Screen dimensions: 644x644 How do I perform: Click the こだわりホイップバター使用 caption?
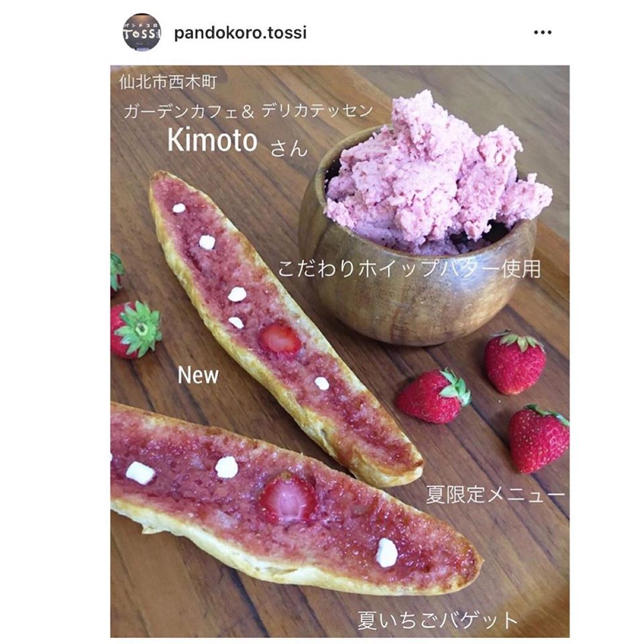click(x=409, y=268)
